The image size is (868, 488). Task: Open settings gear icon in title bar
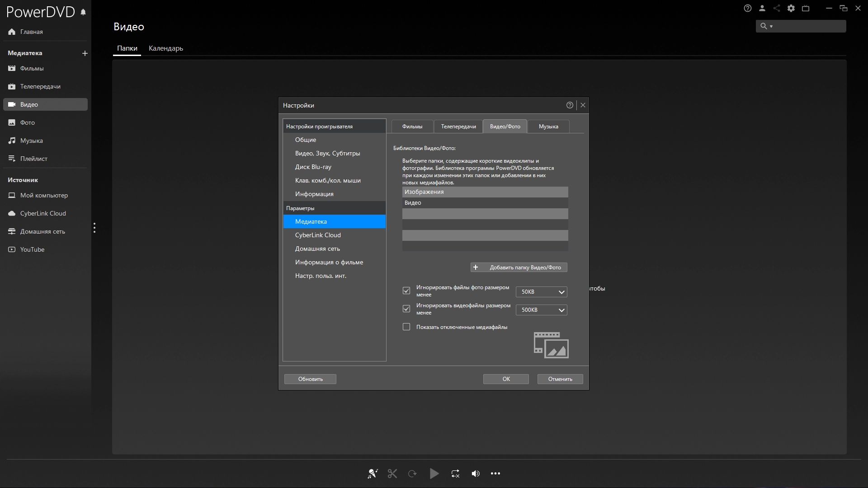click(791, 8)
